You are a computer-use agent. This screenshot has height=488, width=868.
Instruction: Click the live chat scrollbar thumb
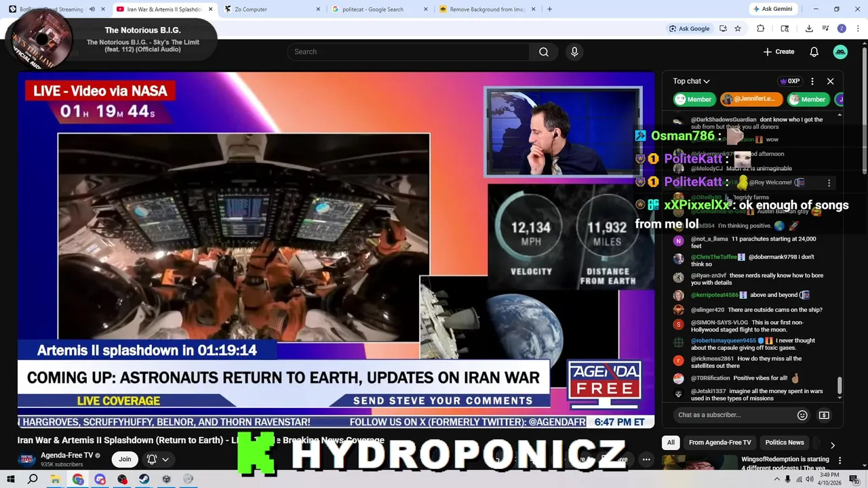(840, 386)
